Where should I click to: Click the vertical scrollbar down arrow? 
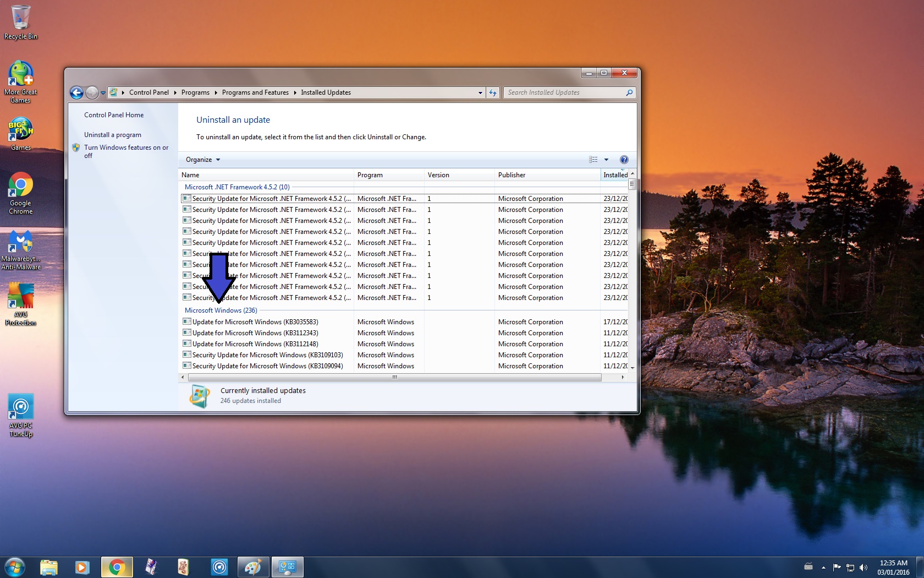(632, 367)
